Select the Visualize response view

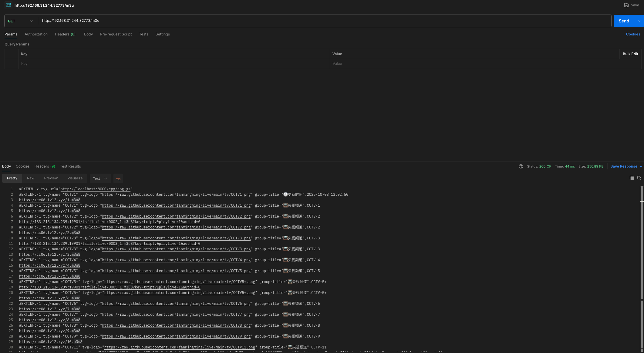tap(75, 178)
